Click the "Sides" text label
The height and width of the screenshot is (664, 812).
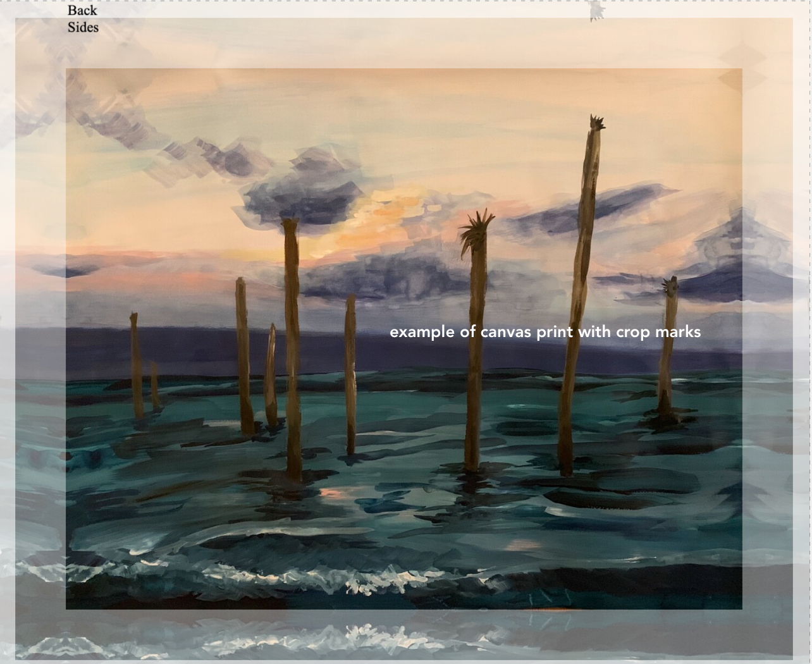[83, 27]
